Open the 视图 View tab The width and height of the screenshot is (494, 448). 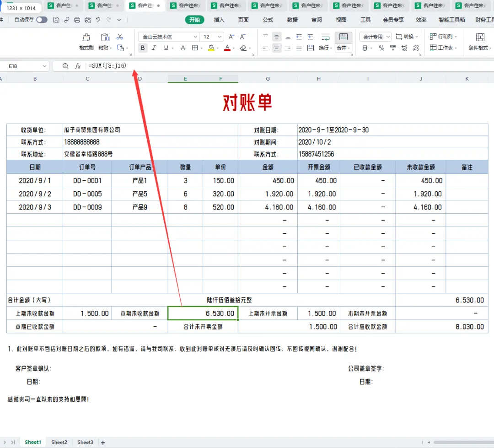point(341,20)
